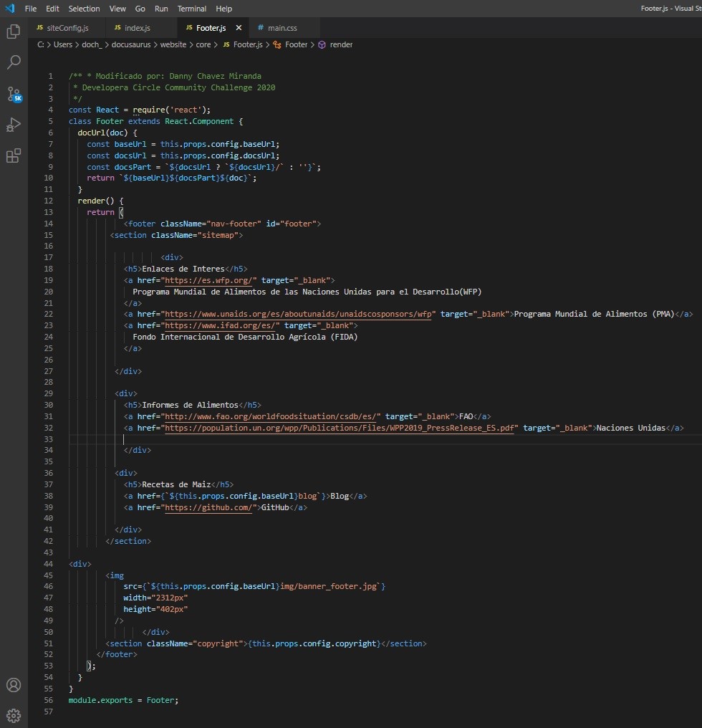Open the Selection menu

tap(84, 9)
